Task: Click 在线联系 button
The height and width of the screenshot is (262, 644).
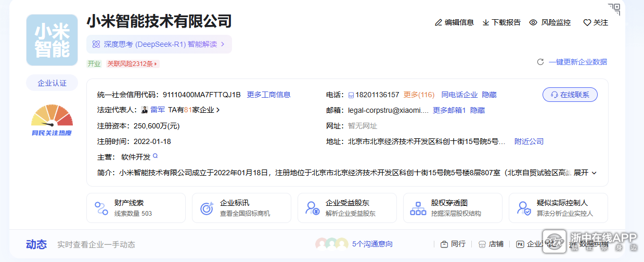Action: (x=570, y=95)
